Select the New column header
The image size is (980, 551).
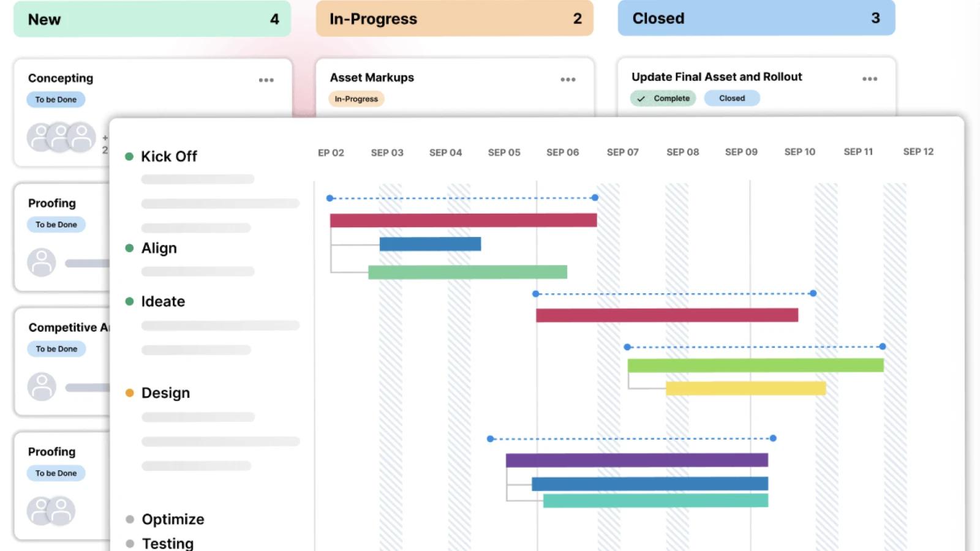click(152, 19)
